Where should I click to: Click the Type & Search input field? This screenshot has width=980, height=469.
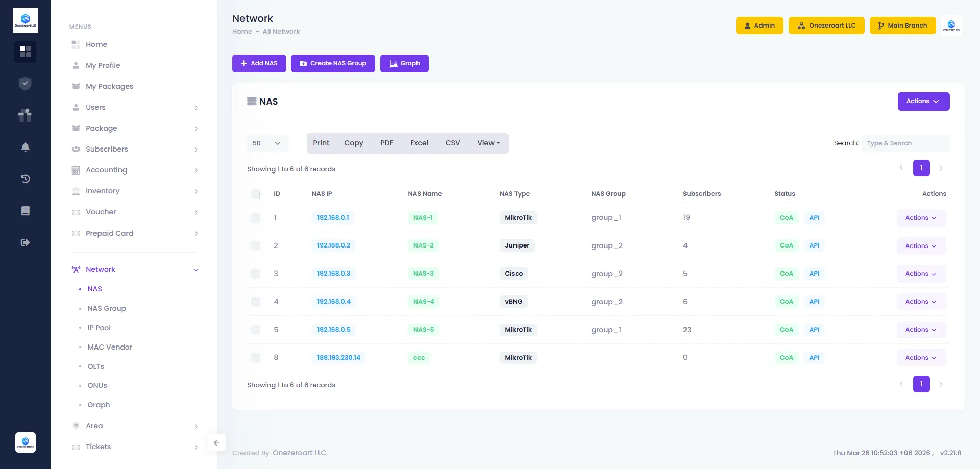pyautogui.click(x=905, y=143)
